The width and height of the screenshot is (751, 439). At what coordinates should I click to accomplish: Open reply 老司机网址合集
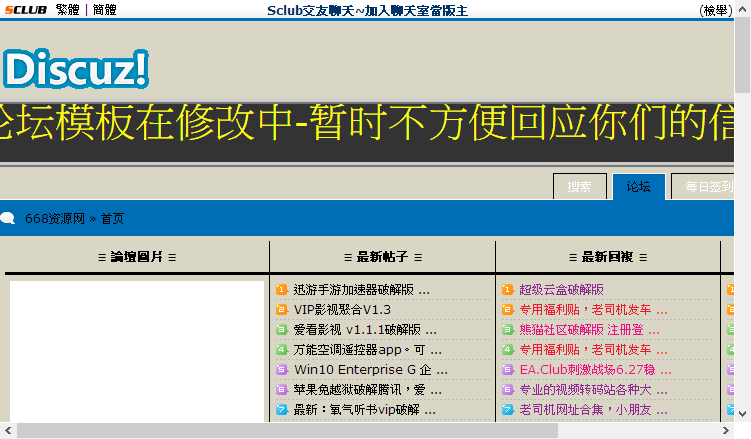(593, 410)
